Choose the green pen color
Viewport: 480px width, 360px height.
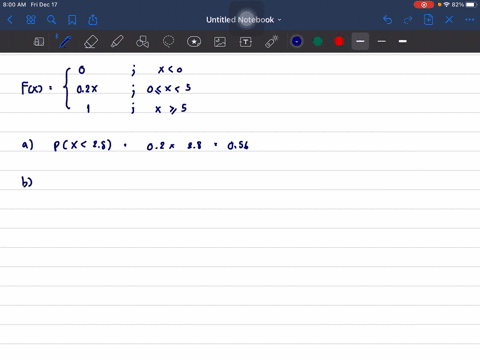pyautogui.click(x=318, y=41)
